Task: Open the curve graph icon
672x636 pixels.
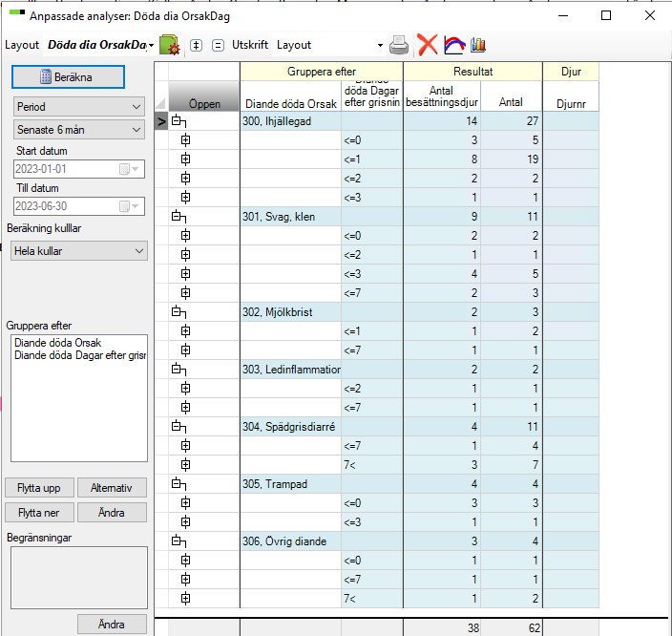Action: 454,45
